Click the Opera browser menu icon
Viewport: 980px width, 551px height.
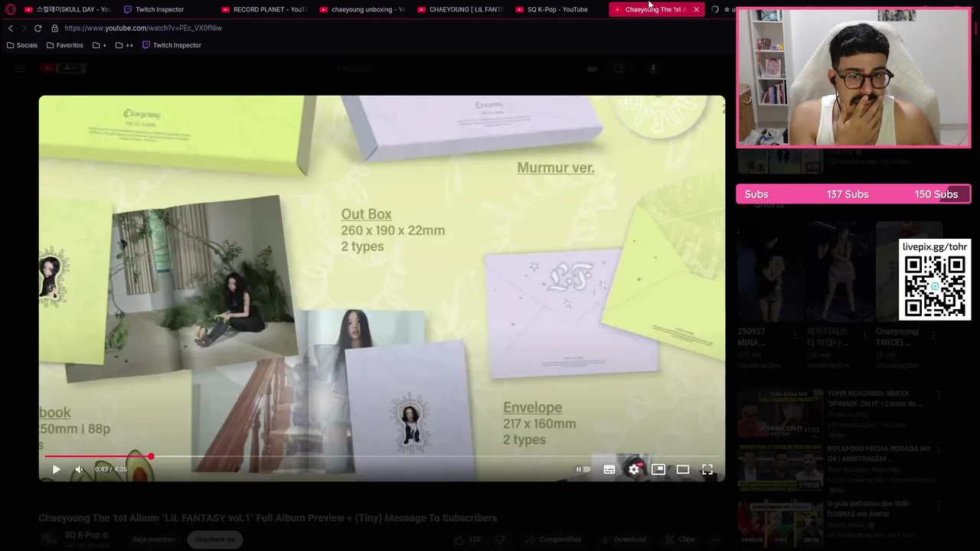point(11,9)
